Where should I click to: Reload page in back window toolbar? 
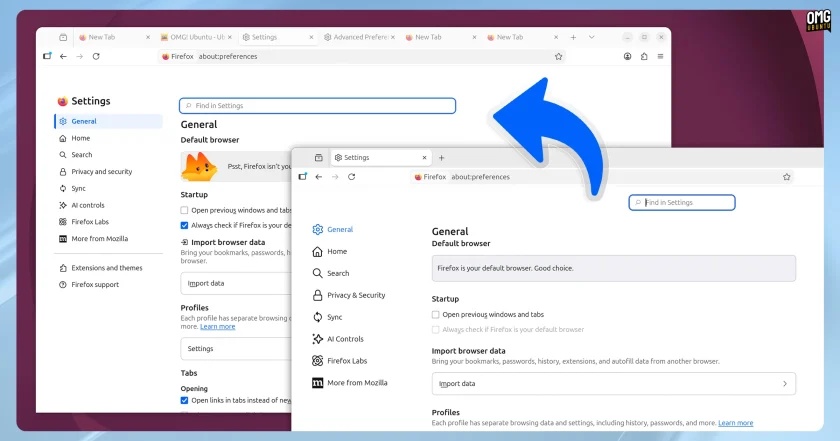pyautogui.click(x=96, y=56)
